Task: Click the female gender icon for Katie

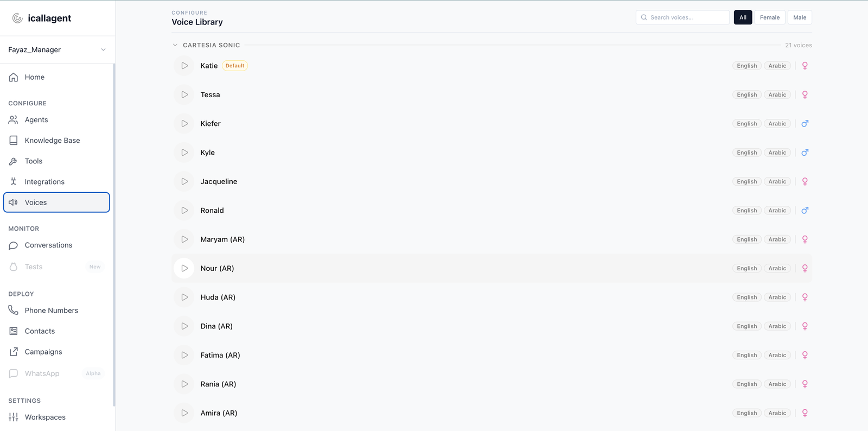Action: tap(805, 66)
